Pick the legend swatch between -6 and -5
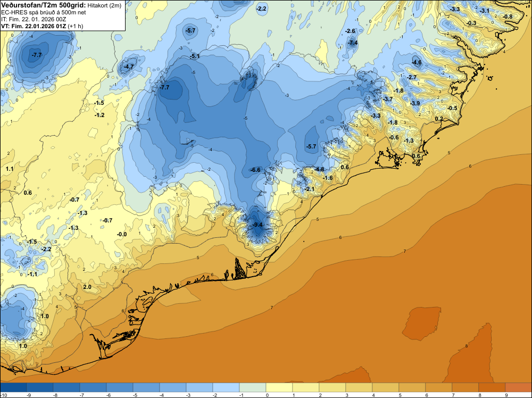This screenshot has width=532, height=398. (x=119, y=387)
